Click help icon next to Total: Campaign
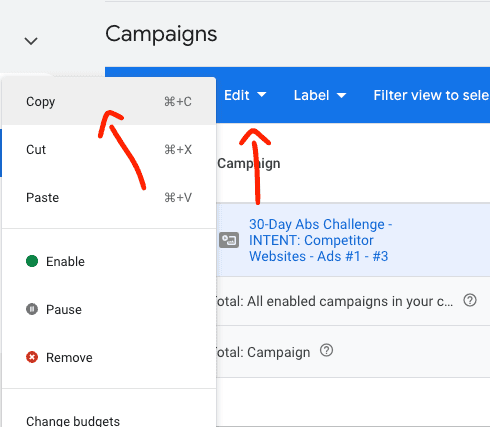 tap(326, 351)
